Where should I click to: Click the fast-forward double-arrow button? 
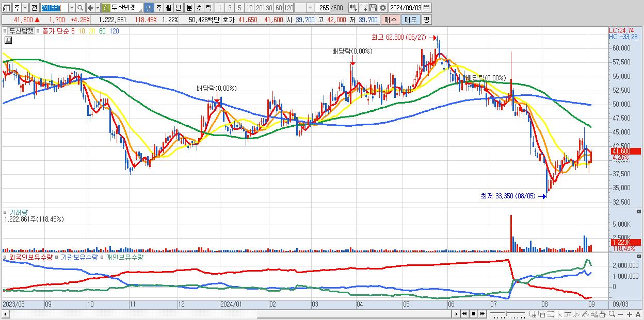coord(482,314)
